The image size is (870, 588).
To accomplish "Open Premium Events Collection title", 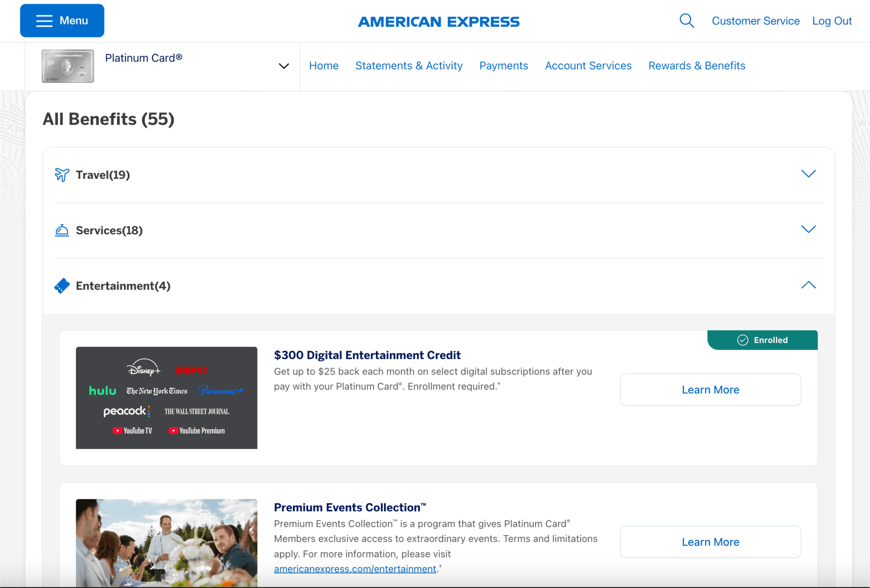I will [x=350, y=507].
